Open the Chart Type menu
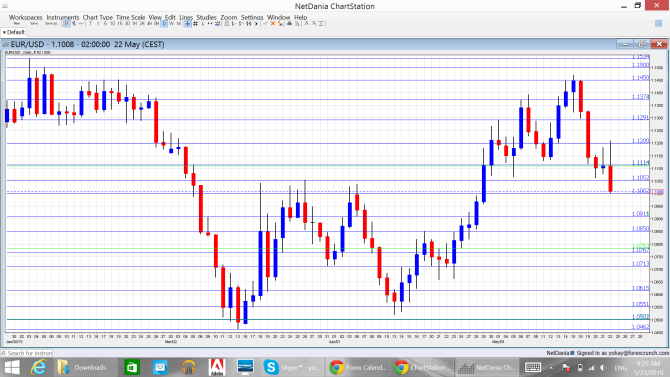Screen dimensions: 670x377 pos(98,17)
